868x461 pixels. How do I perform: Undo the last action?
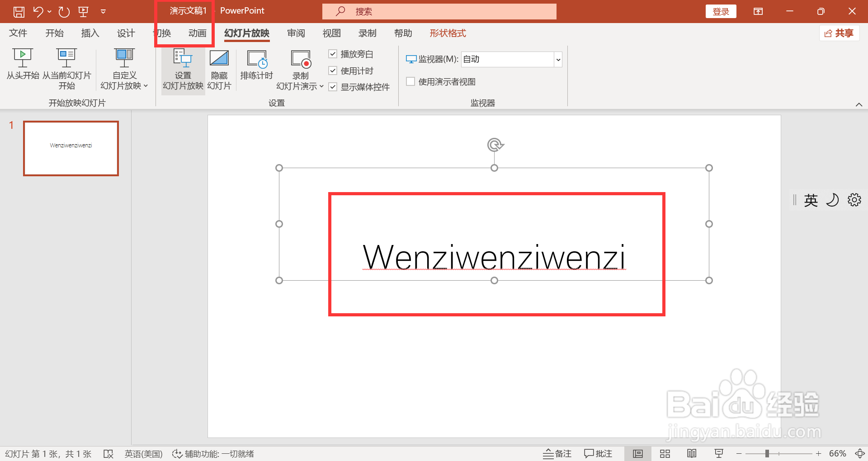(38, 12)
